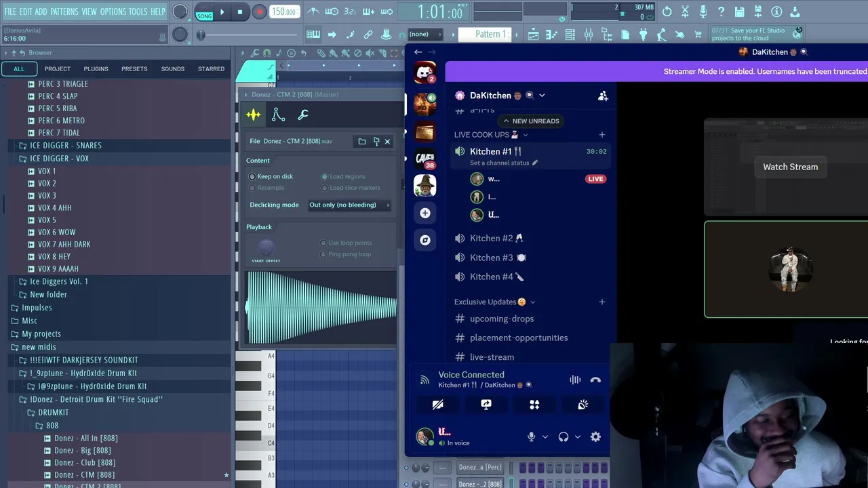Click the tempo 150.000 field
This screenshot has height=488, width=868.
(284, 12)
